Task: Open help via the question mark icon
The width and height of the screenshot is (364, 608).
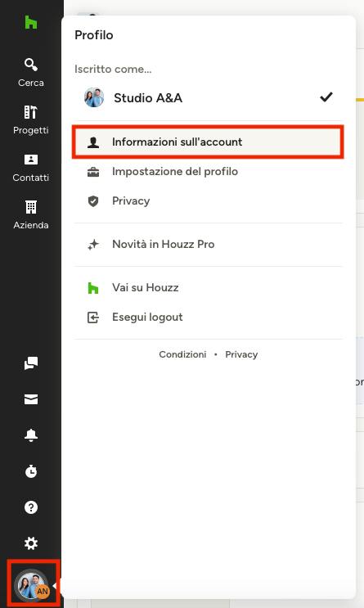Action: pyautogui.click(x=31, y=507)
